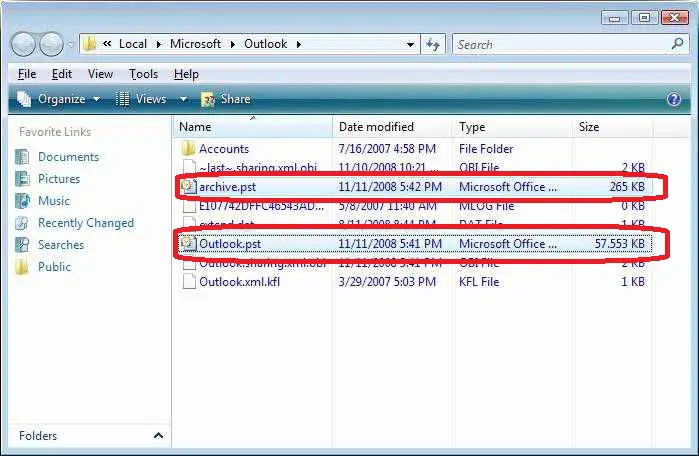Sort files by the Date modified column

[392, 127]
